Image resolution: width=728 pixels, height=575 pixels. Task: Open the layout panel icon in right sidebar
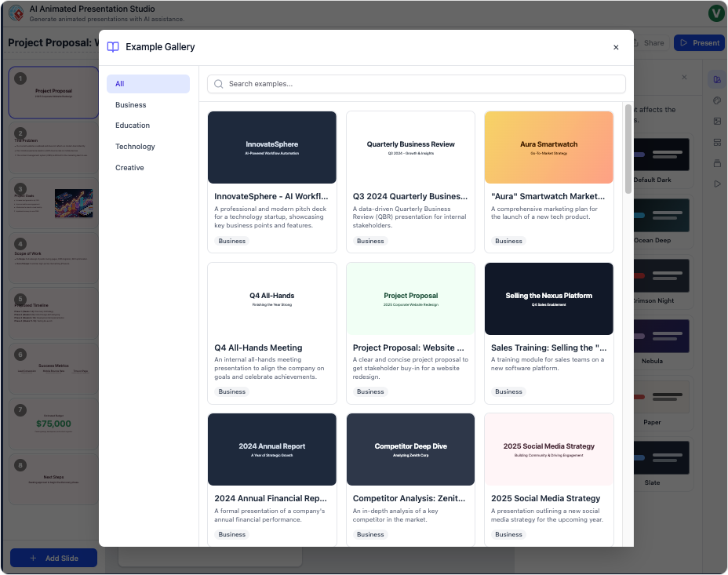coord(716,142)
